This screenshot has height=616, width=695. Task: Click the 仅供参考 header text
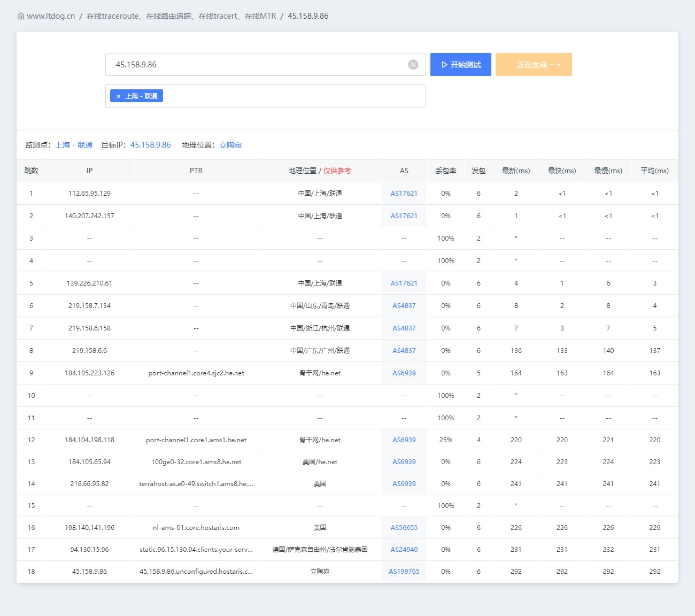[337, 171]
